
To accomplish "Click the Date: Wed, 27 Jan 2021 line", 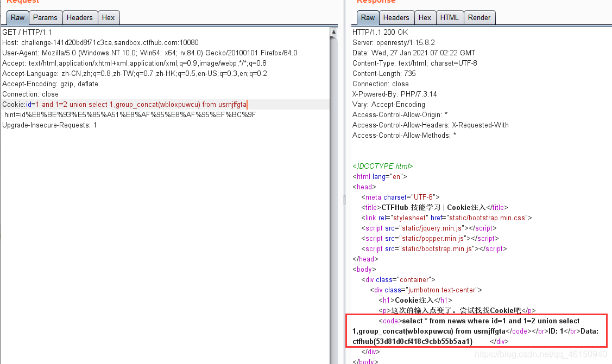I will [x=414, y=53].
